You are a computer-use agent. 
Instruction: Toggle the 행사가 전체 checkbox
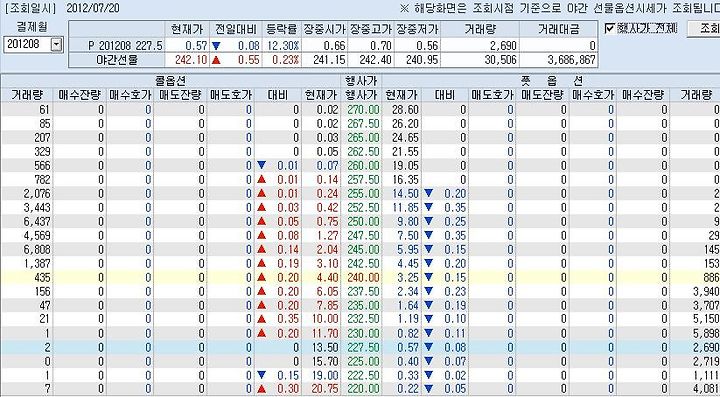coord(610,29)
